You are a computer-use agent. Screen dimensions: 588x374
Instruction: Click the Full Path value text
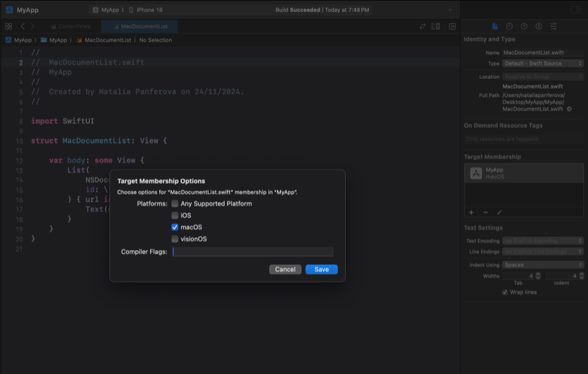(x=534, y=102)
